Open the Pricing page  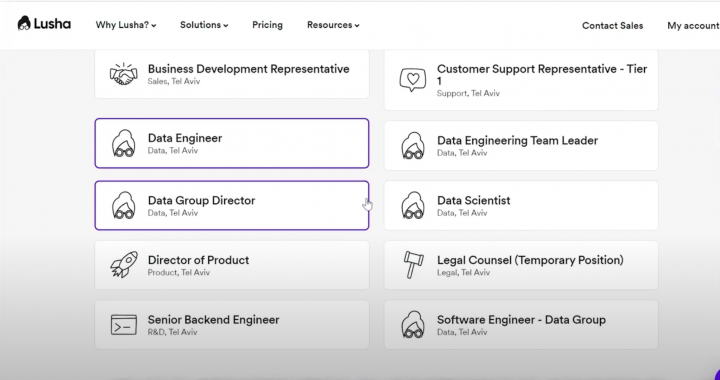tap(267, 25)
